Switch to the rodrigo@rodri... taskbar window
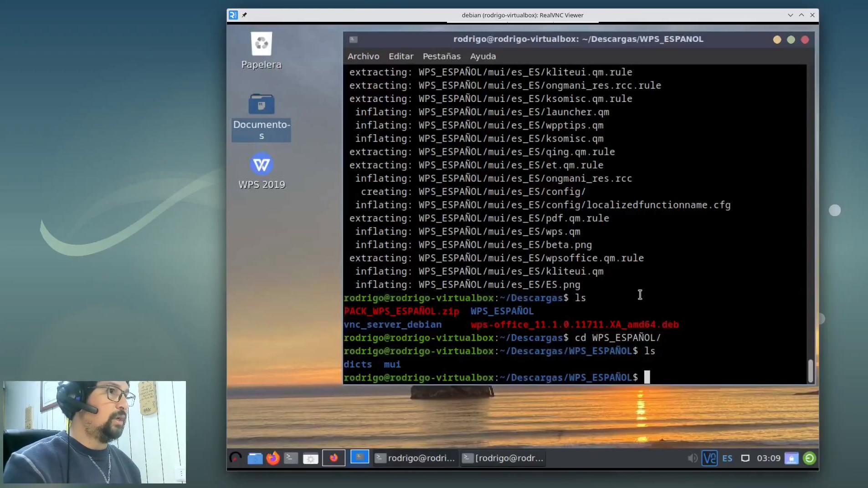Viewport: 868px width, 488px height. (415, 458)
